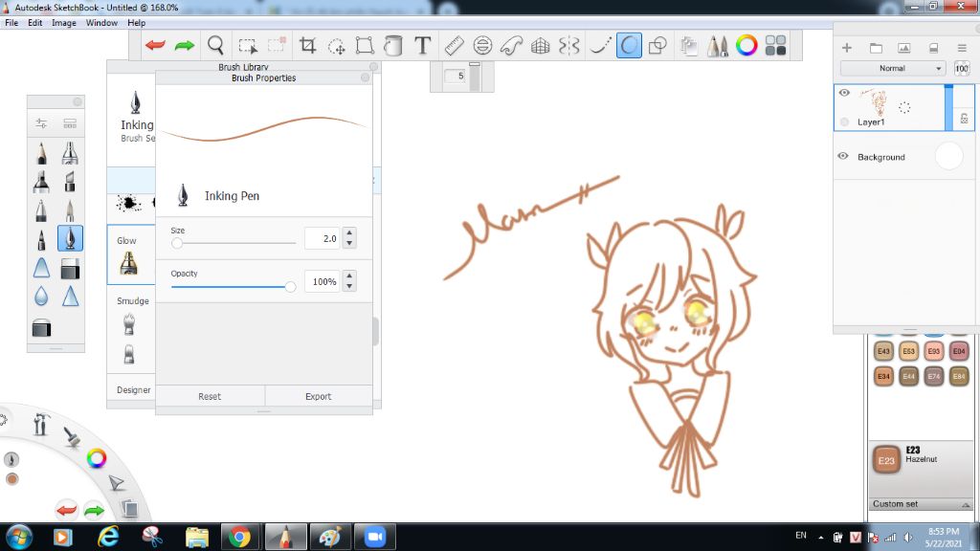Click the green Redo arrow in top toolbar
Viewport: 980px width, 551px height.
pyautogui.click(x=185, y=46)
